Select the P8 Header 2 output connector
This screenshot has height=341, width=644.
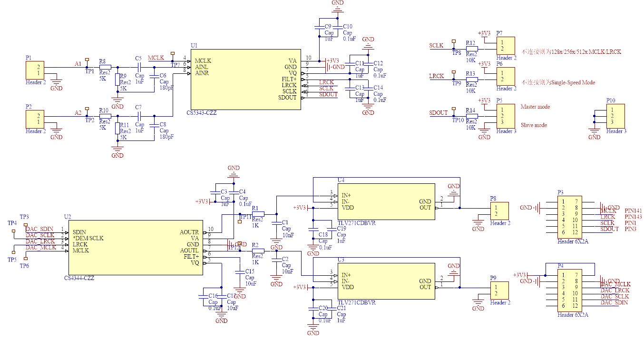pos(499,211)
